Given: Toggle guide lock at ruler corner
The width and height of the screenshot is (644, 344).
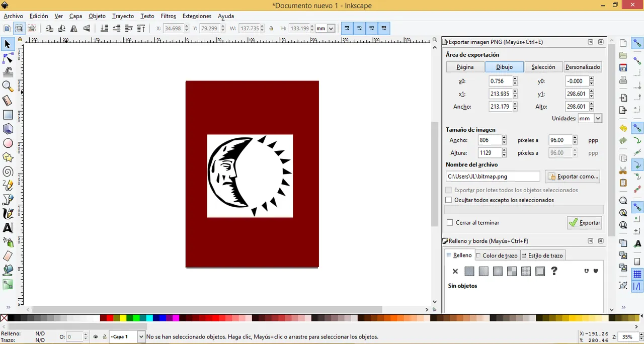Looking at the screenshot, I should [20, 39].
